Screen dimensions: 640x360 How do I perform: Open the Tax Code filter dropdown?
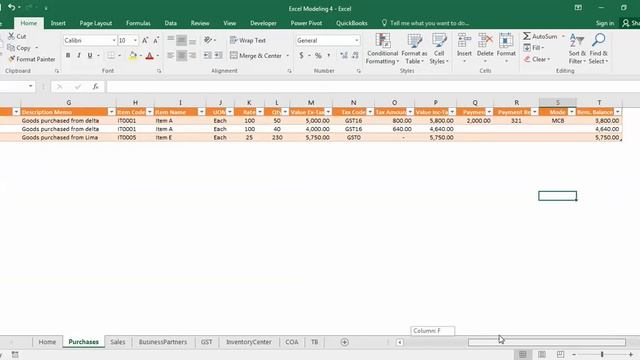coord(370,112)
